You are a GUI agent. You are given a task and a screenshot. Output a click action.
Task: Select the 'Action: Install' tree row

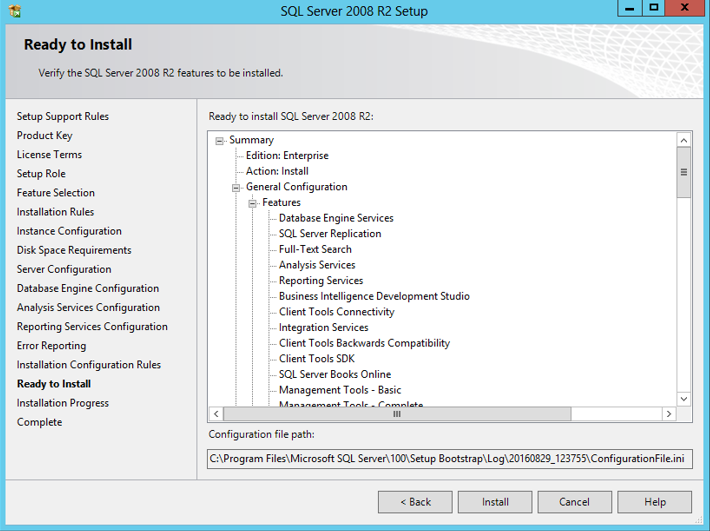click(x=277, y=171)
